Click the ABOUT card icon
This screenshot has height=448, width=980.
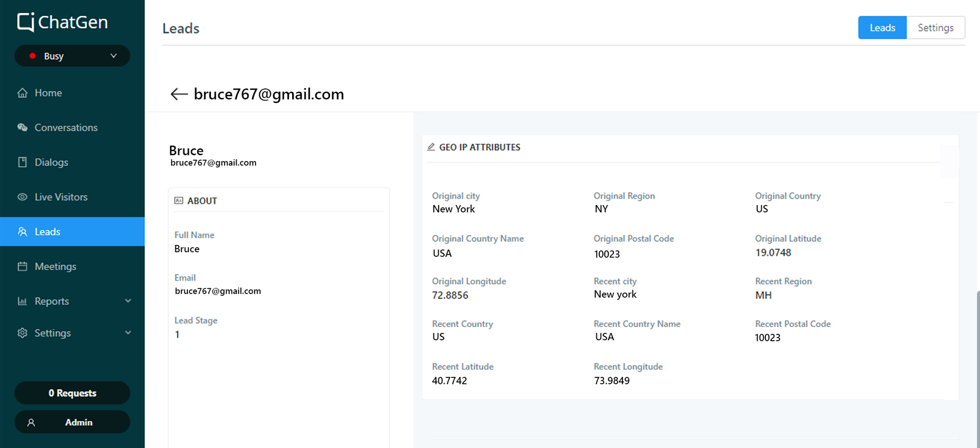179,200
